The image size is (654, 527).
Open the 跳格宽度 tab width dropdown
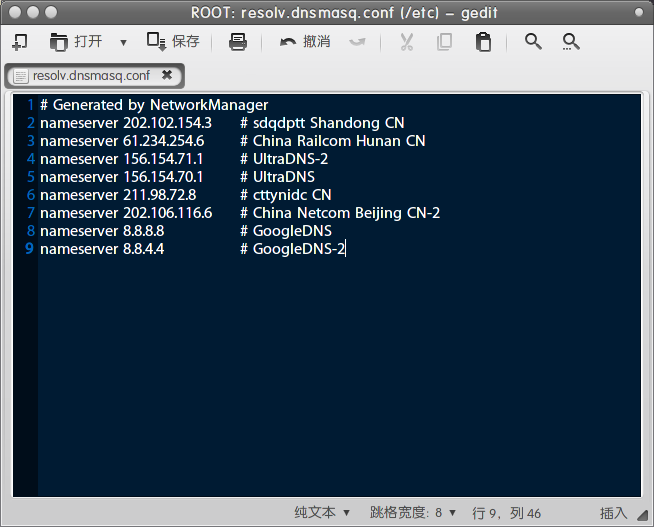point(413,512)
